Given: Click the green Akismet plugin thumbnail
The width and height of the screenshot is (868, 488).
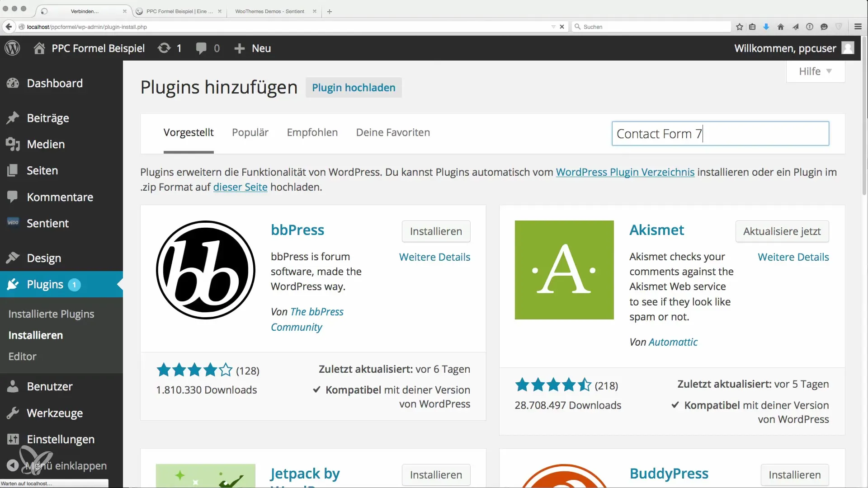Looking at the screenshot, I should pyautogui.click(x=564, y=270).
